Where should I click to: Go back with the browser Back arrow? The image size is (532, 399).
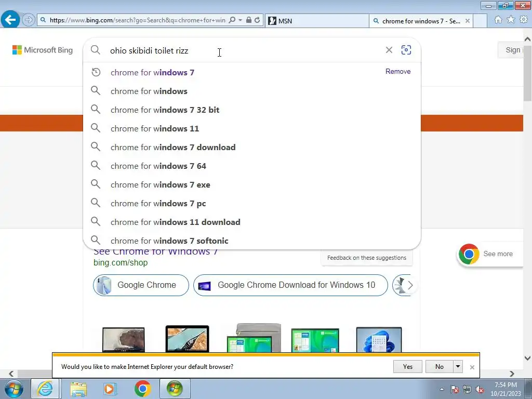pos(10,20)
